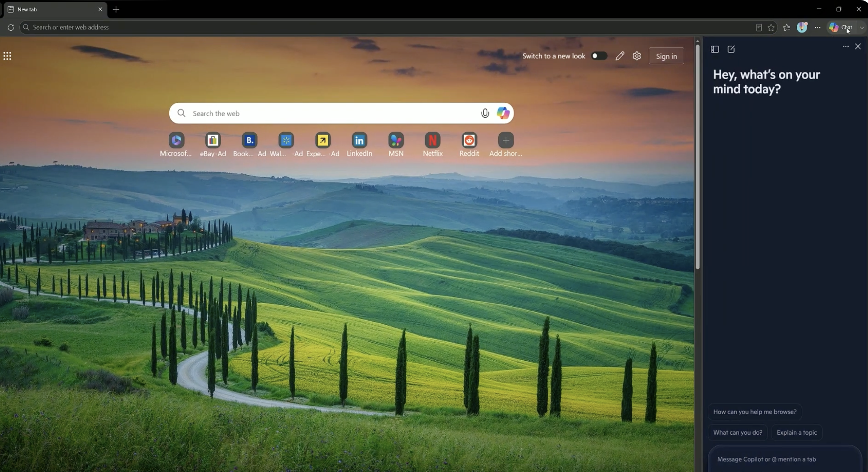Open Settings and more ellipsis in toolbar
Image resolution: width=868 pixels, height=472 pixels.
(x=818, y=27)
